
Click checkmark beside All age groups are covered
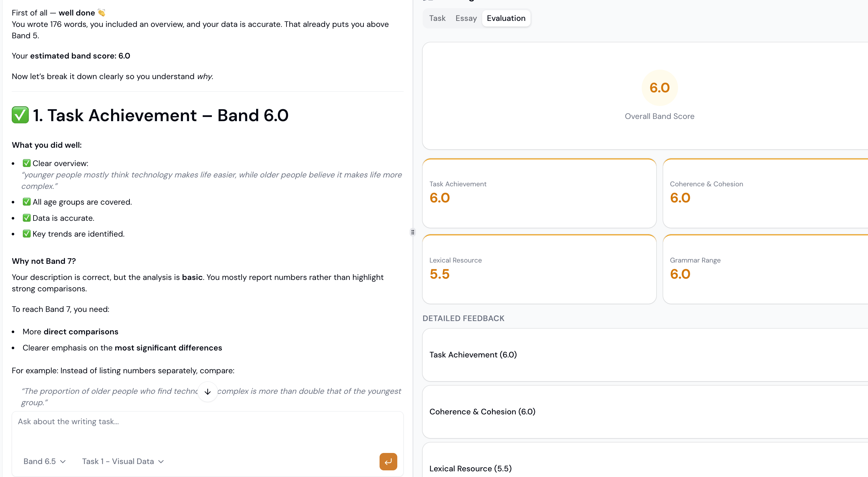tap(27, 201)
